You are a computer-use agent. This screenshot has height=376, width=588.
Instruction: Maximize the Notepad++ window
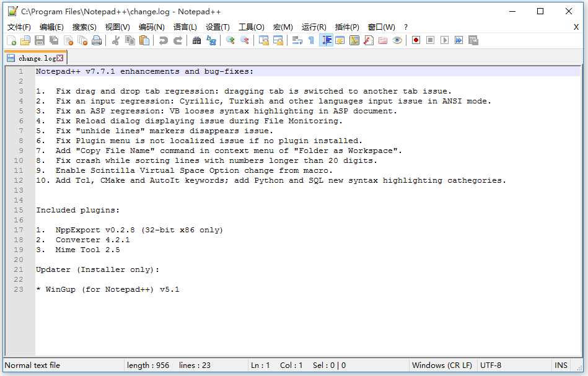[540, 11]
